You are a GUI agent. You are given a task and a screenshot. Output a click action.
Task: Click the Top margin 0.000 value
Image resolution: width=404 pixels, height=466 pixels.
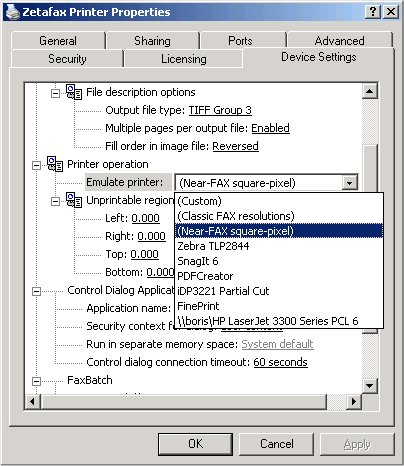click(144, 254)
